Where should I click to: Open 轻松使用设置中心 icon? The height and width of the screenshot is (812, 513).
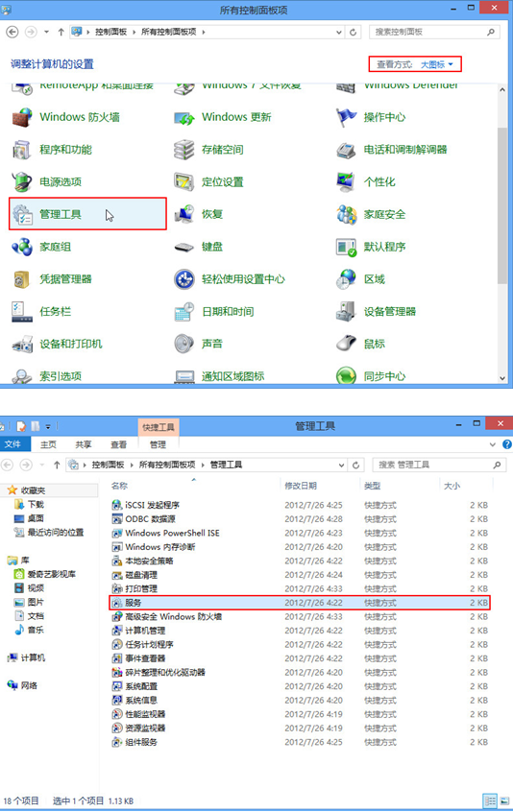click(183, 279)
